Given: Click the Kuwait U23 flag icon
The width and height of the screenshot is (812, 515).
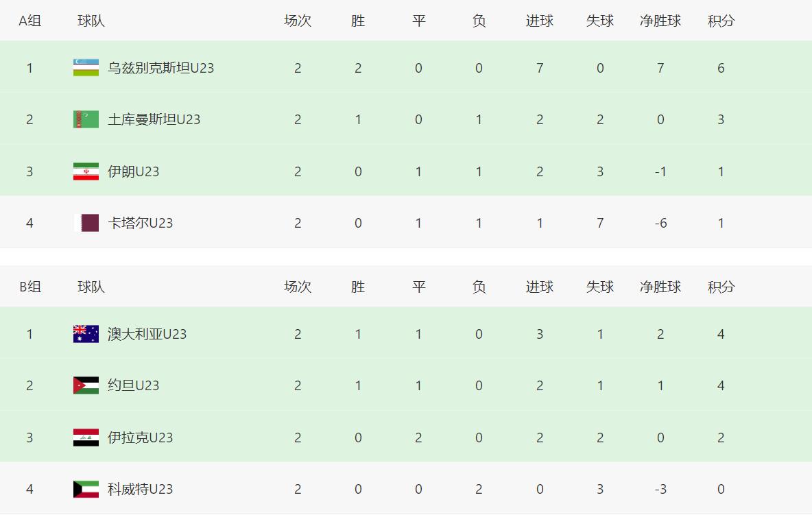Looking at the screenshot, I should tap(86, 489).
